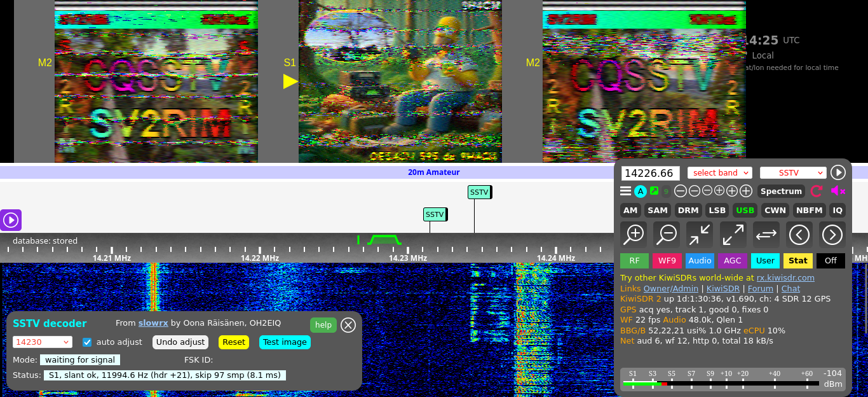Click the double-headed horizontal arrow icon
Viewport: 868px width, 397px height.
[x=766, y=235]
